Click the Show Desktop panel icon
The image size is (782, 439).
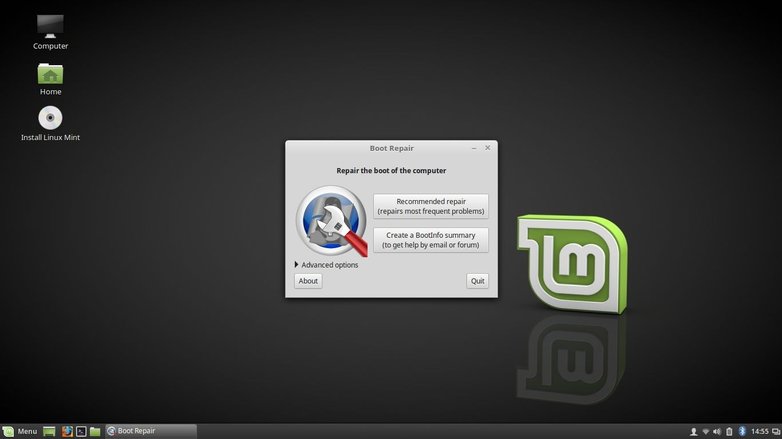(49, 432)
